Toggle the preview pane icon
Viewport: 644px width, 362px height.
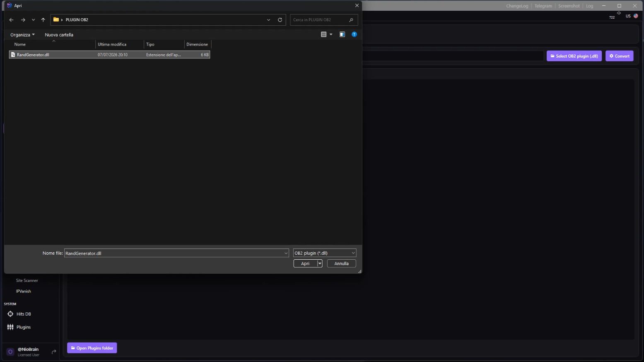(342, 34)
